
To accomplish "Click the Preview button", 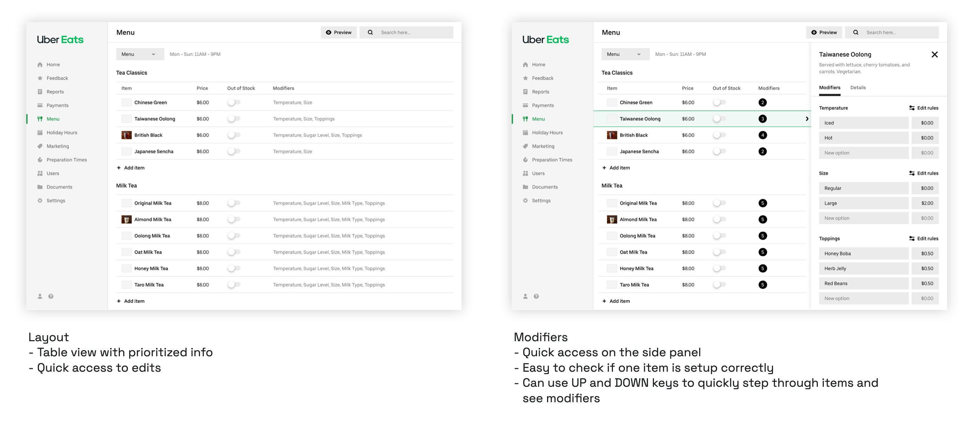I will coord(339,32).
